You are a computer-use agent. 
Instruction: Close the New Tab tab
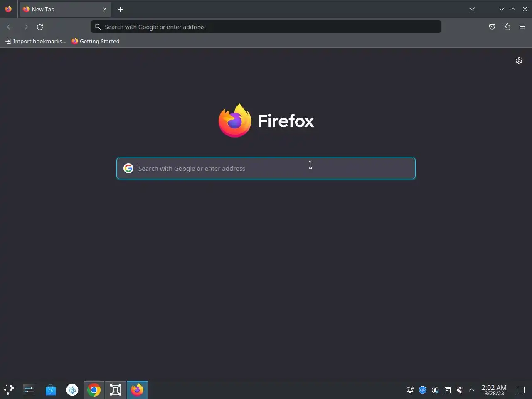(105, 9)
